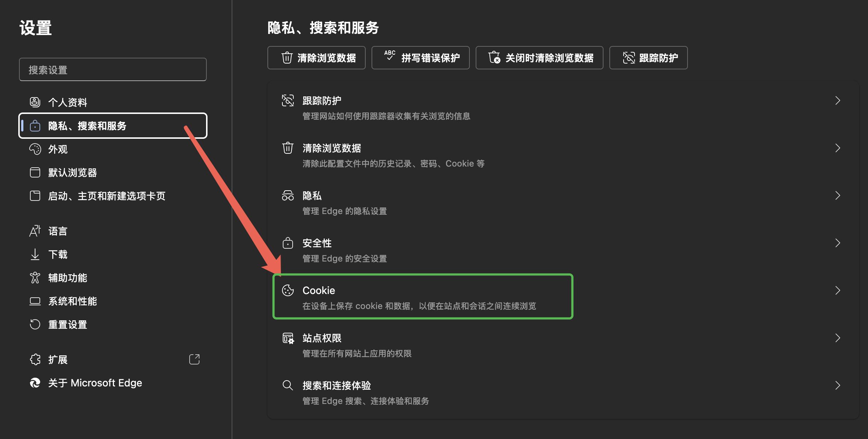
Task: Go to 外观 settings
Action: pos(113,149)
